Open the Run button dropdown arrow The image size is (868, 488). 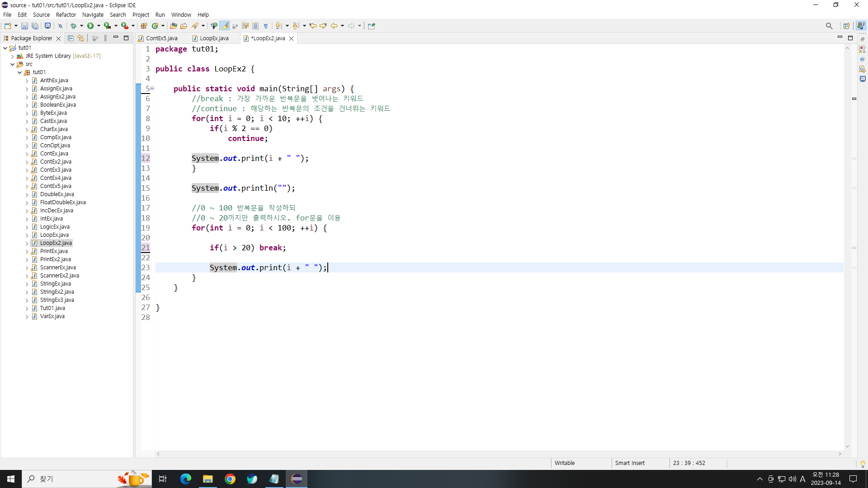click(99, 26)
